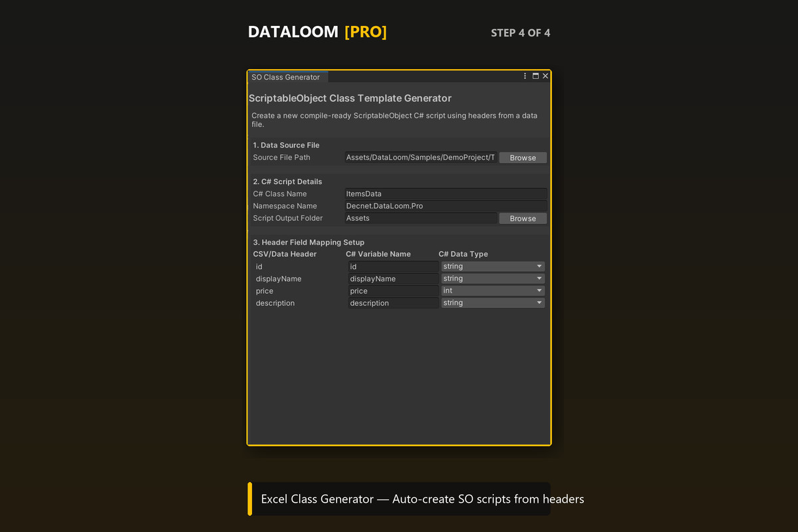Browse for the script output folder

tap(523, 218)
